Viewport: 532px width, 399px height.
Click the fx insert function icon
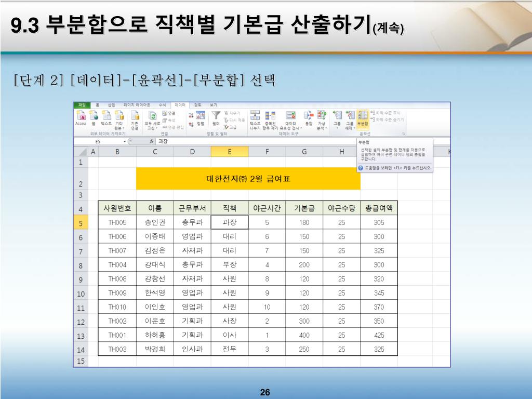click(x=152, y=141)
